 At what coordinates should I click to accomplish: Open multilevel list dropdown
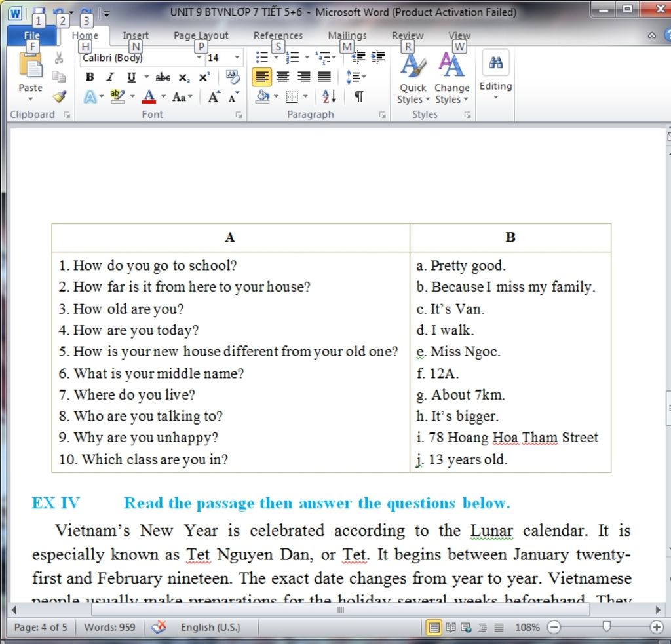pyautogui.click(x=334, y=58)
